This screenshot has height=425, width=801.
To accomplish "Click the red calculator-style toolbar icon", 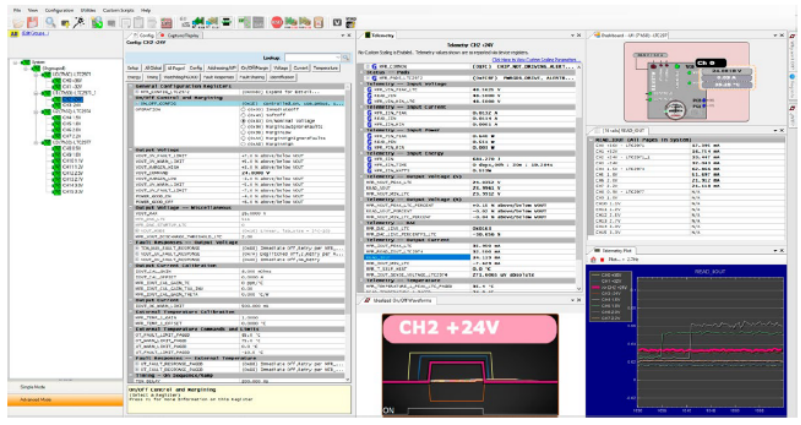I will click(166, 22).
